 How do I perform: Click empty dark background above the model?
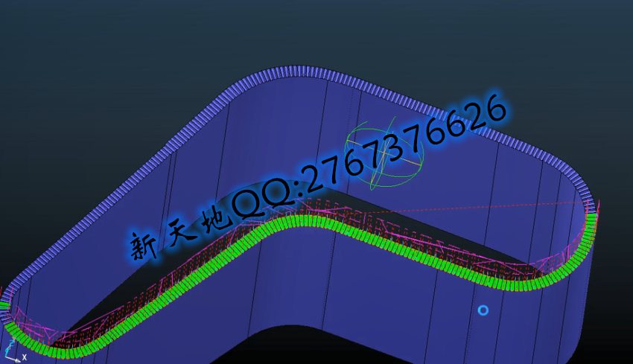[x=315, y=32]
